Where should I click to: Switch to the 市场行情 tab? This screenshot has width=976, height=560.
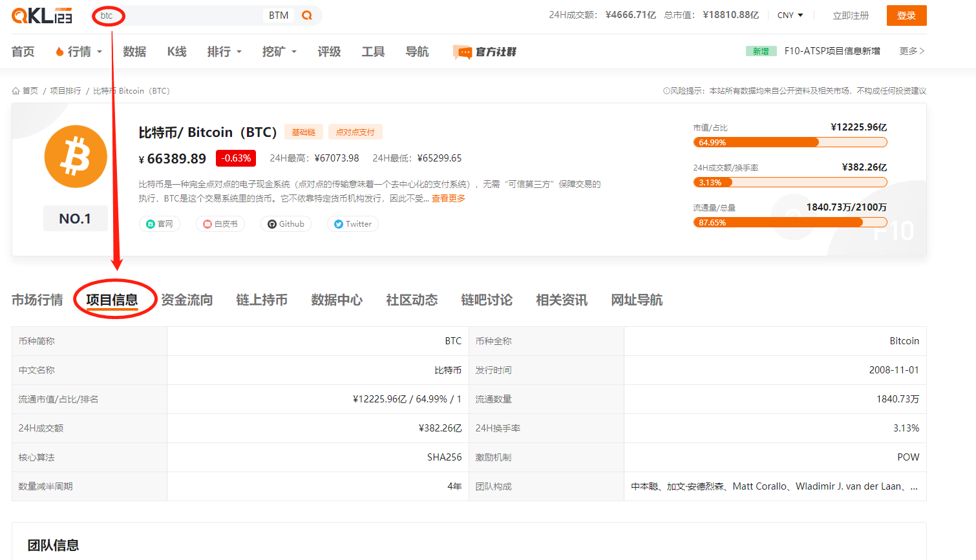(37, 300)
